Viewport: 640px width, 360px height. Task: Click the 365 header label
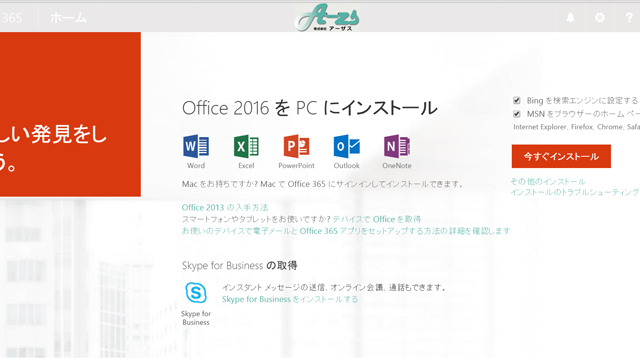point(11,18)
